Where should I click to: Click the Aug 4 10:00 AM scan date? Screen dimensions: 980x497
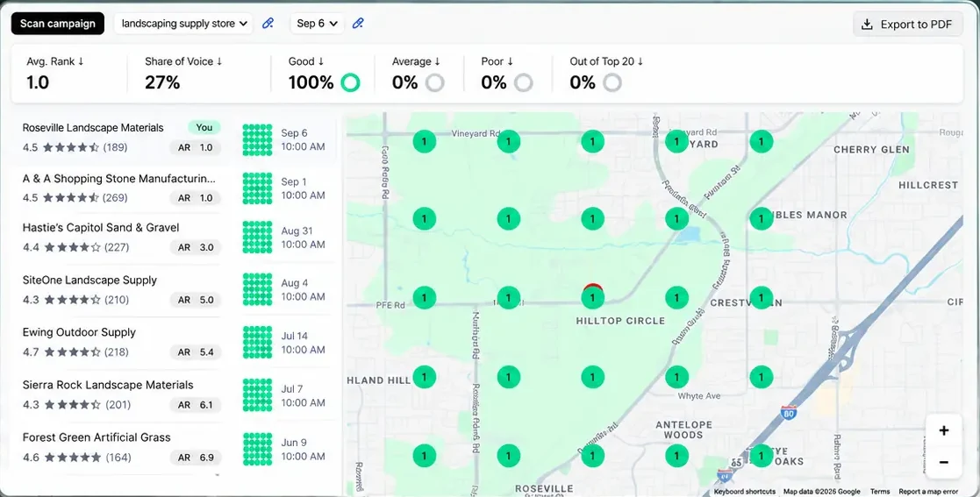coord(303,290)
